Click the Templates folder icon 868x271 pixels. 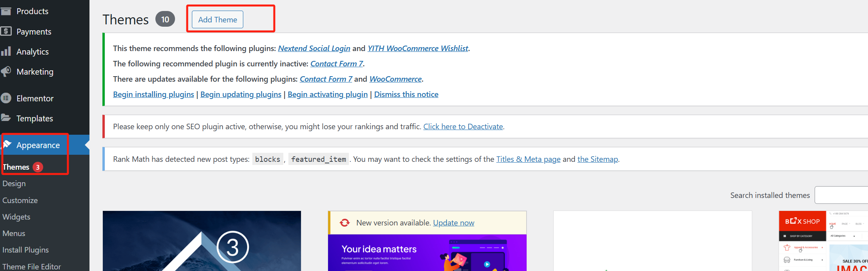click(6, 118)
